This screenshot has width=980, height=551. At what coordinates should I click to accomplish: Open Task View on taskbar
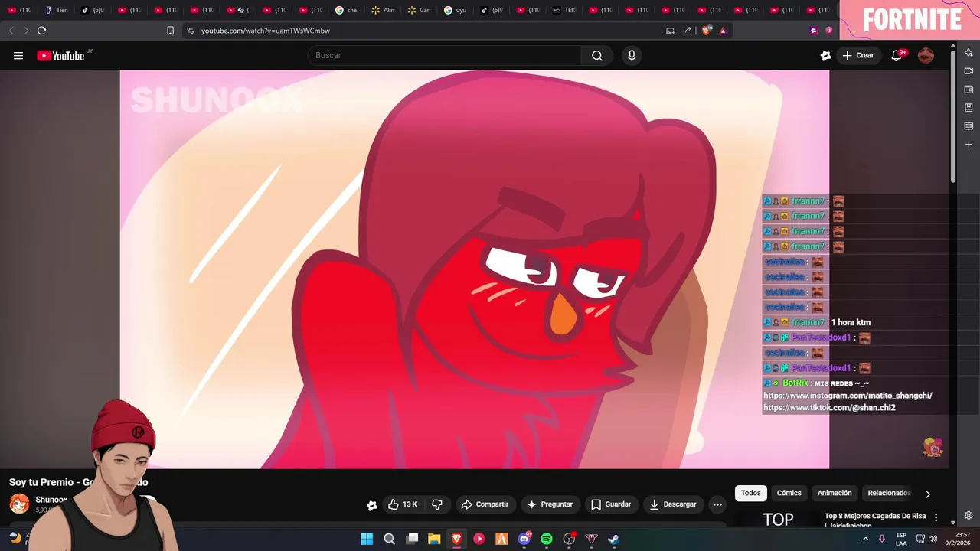(412, 539)
